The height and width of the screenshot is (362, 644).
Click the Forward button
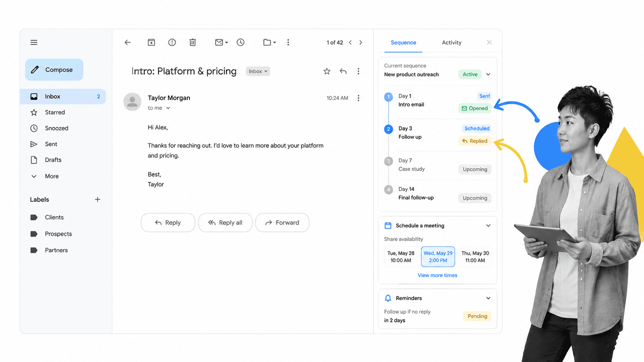pyautogui.click(x=282, y=222)
